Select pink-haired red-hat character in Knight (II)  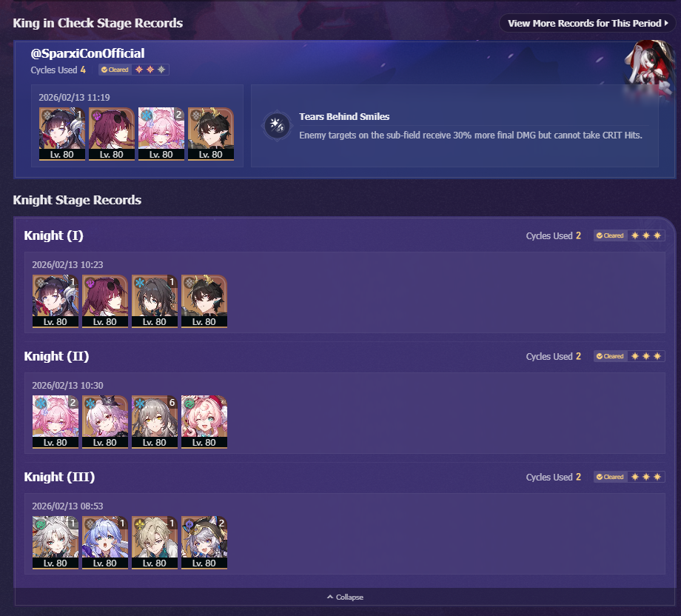tap(204, 422)
